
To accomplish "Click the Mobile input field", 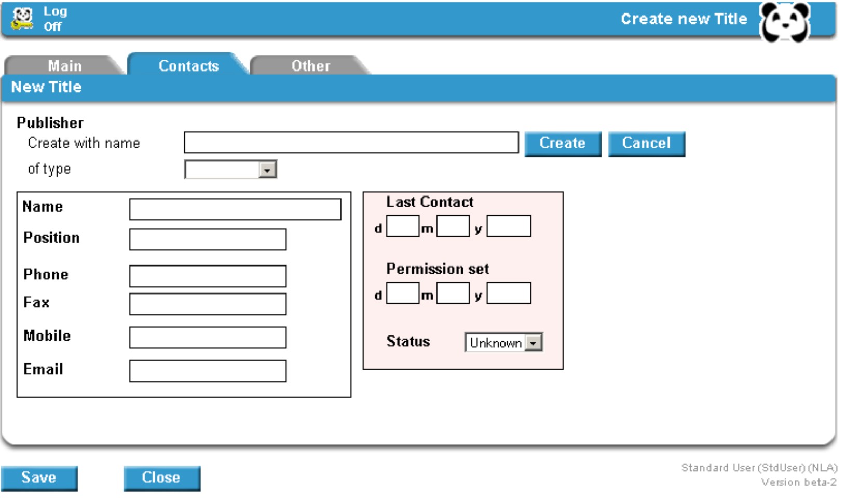I will [208, 338].
